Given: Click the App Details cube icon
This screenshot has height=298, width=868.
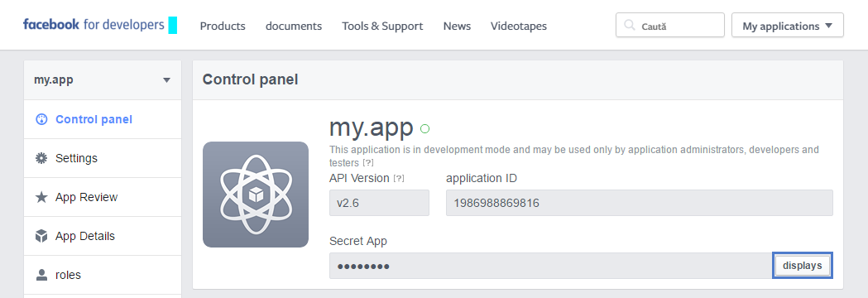Looking at the screenshot, I should pyautogui.click(x=41, y=236).
